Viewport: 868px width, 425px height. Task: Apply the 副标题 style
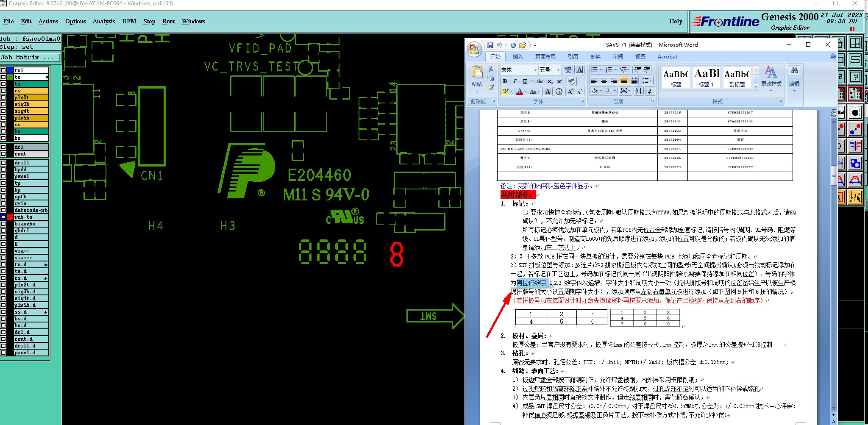[737, 78]
